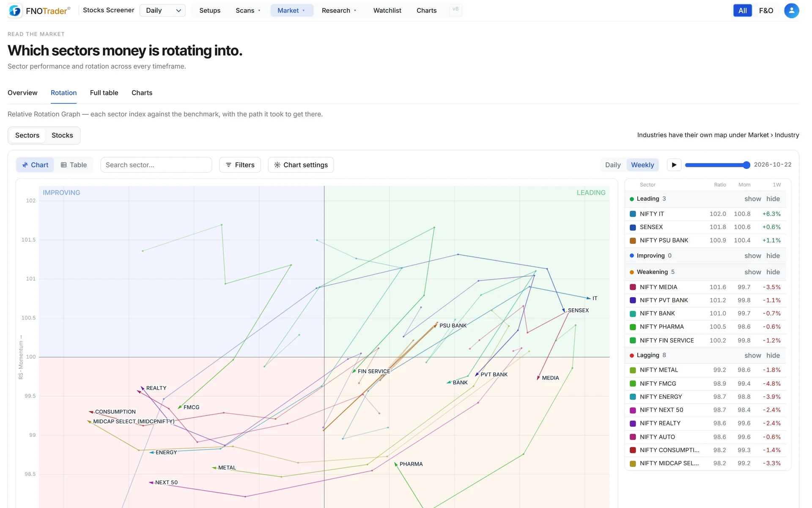Play the rotation animation

point(674,165)
